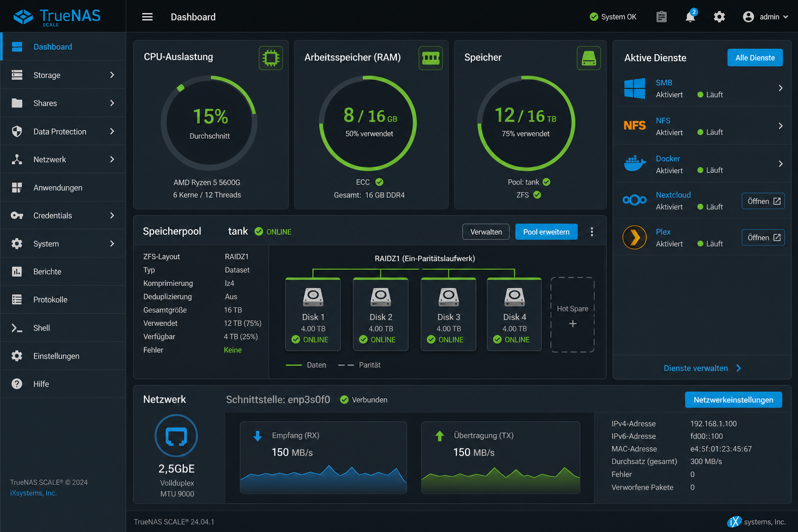The height and width of the screenshot is (532, 798).
Task: Open Berichte in sidebar
Action: [63, 272]
